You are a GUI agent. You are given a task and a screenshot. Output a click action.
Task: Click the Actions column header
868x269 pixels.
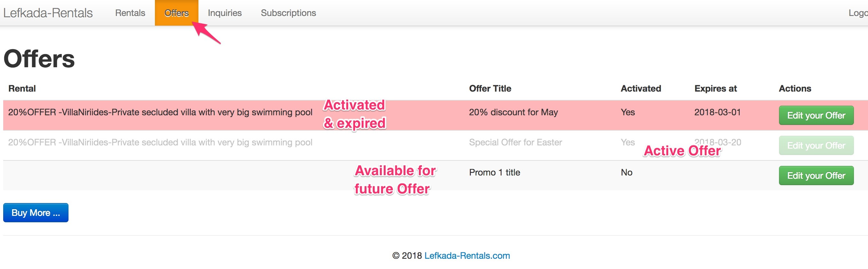tap(795, 88)
